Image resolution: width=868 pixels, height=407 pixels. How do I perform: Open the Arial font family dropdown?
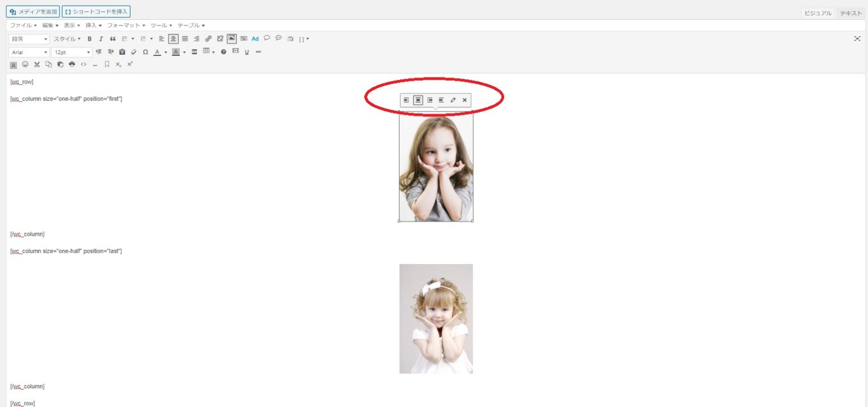29,52
